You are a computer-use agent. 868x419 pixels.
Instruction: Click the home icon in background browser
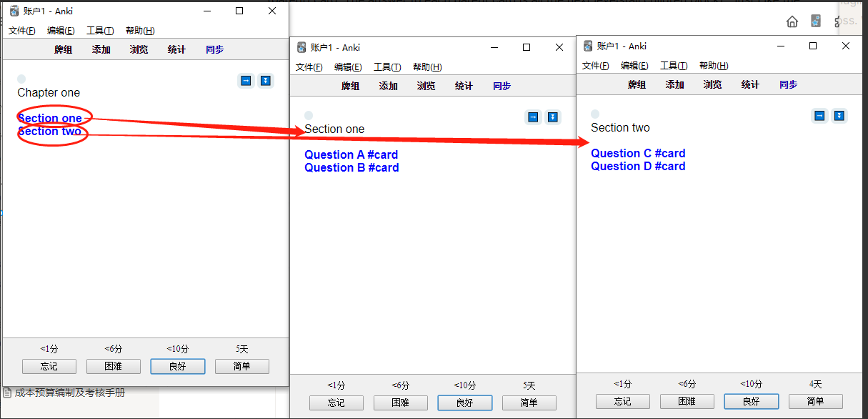(x=792, y=21)
